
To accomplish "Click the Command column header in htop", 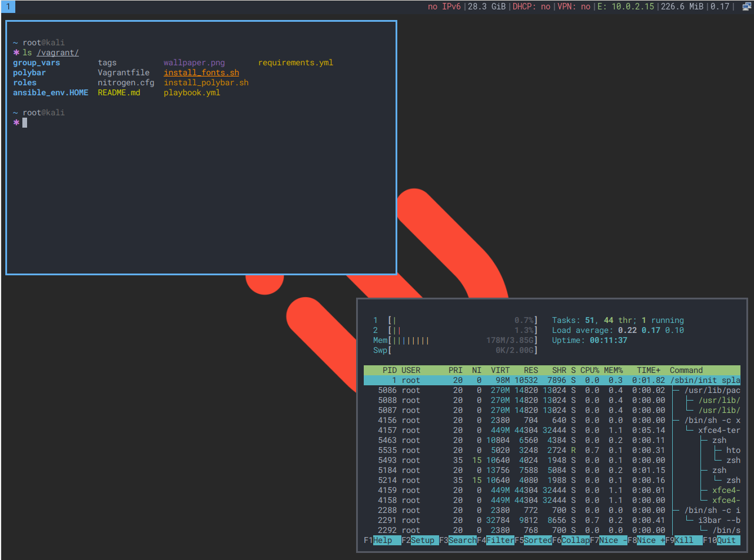I will click(x=686, y=370).
